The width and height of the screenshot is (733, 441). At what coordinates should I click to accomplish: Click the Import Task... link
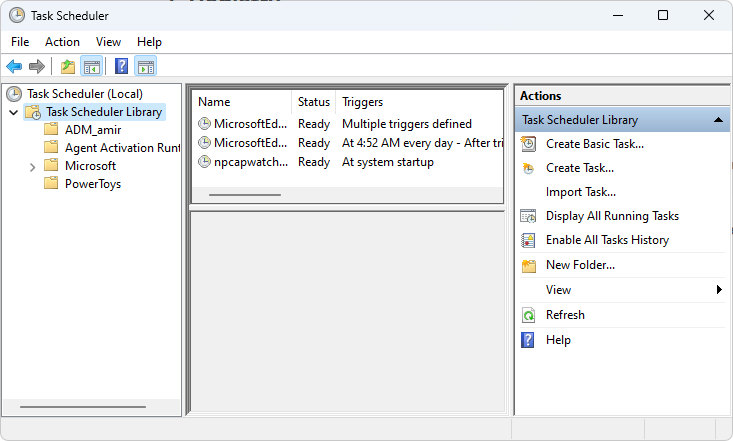click(581, 192)
